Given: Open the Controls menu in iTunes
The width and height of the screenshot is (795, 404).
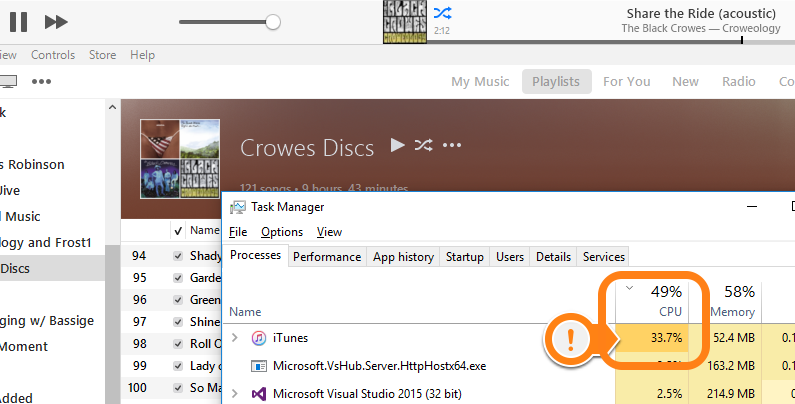Looking at the screenshot, I should [53, 55].
